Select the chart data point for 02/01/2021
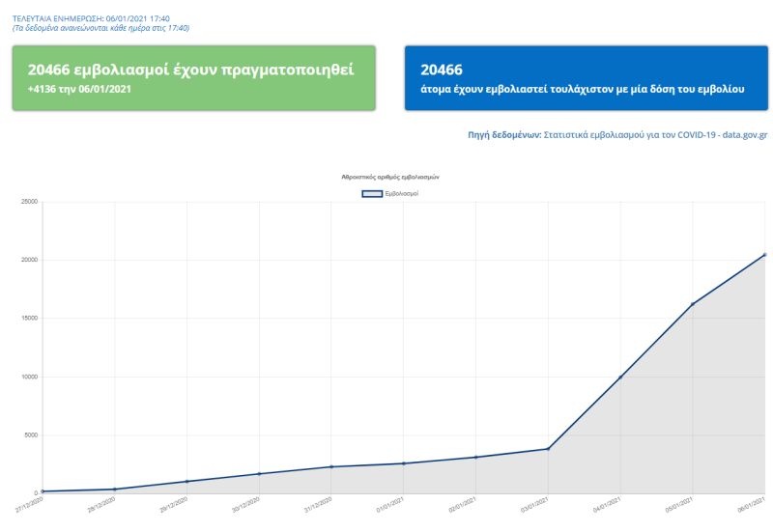 point(475,457)
